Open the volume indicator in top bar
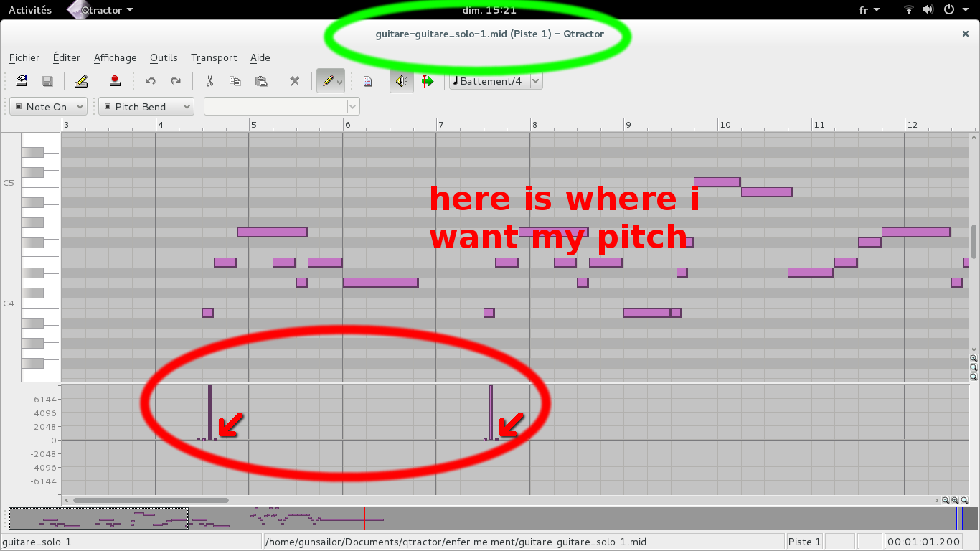This screenshot has width=980, height=551. tap(928, 10)
